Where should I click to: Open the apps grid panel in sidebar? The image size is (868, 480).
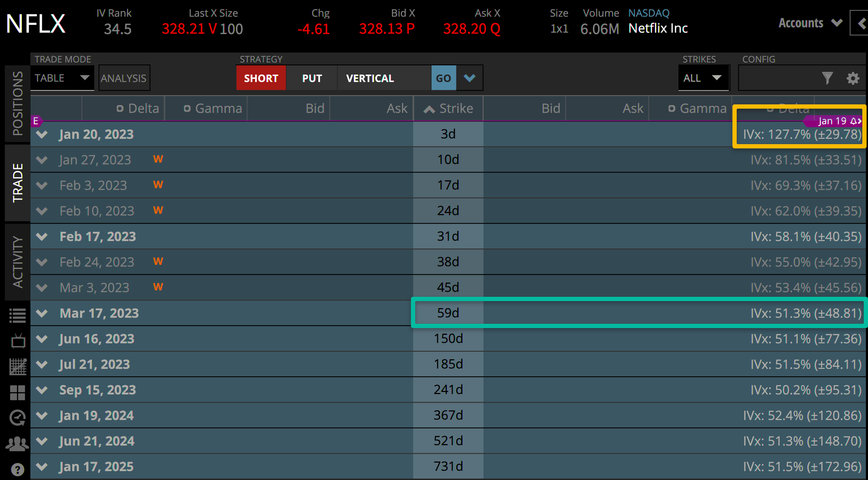17,392
